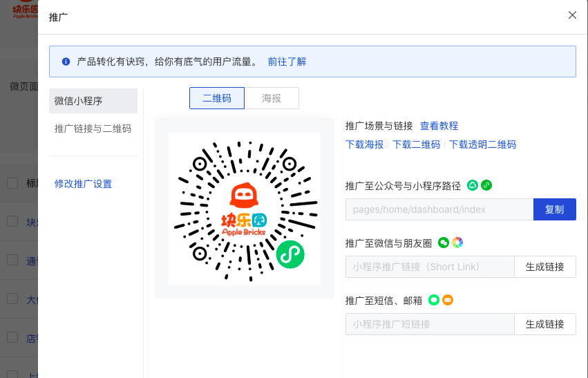This screenshot has width=588, height=378.
Task: Click the 下载二维码 link
Action: pos(416,144)
